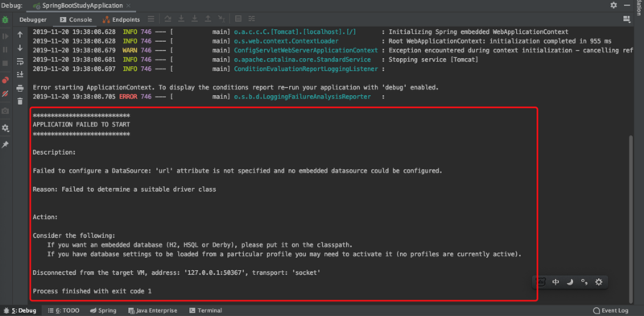Toggle Chinese input mode 中 icon
Viewport: 644px width, 316px height.
555,282
